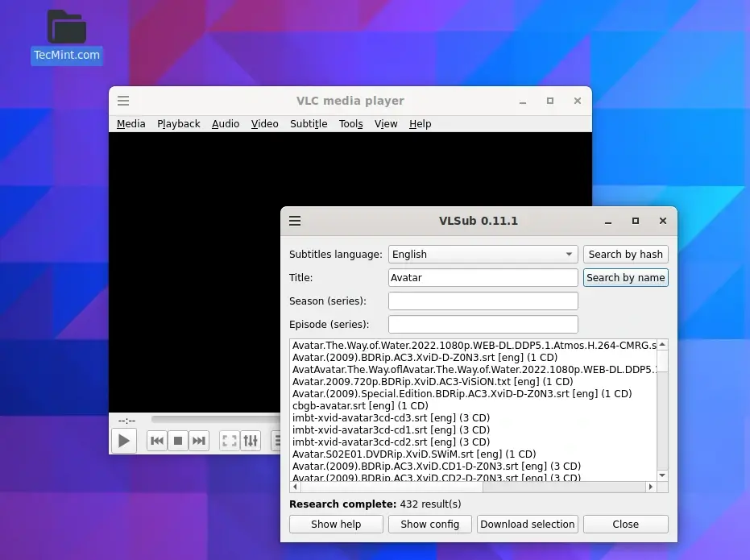Screen dimensions: 750x560
Task: Click the results list scroll left arrow
Action: (295, 487)
